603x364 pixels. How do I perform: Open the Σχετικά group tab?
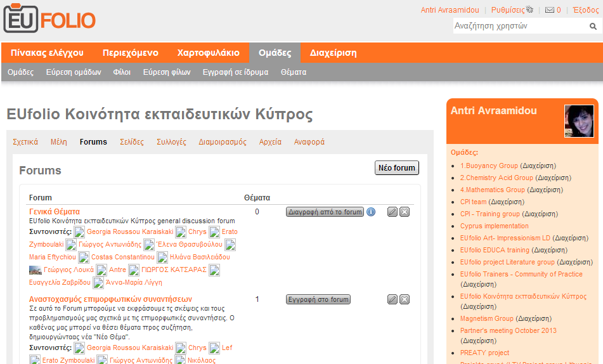(x=25, y=142)
